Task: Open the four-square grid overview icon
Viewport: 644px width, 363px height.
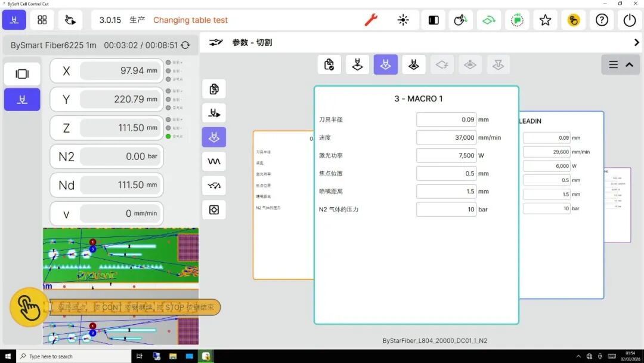Action: 42,20
